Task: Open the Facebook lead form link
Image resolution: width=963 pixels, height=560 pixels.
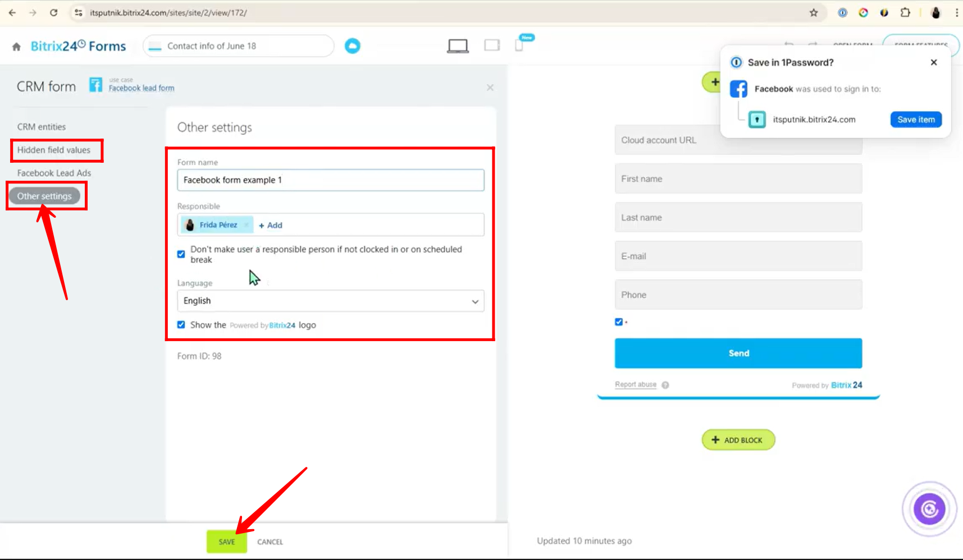Action: (x=142, y=88)
